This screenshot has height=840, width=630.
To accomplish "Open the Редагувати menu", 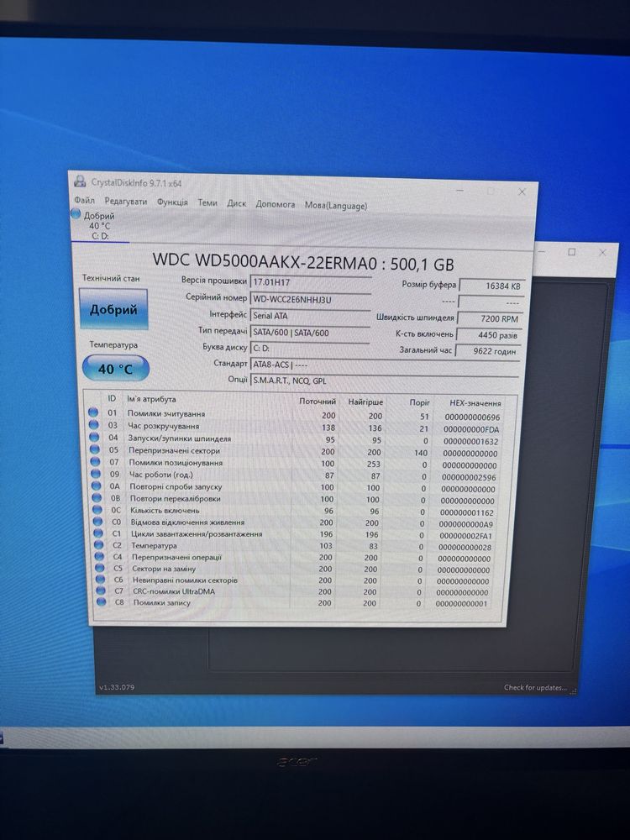I will (x=125, y=202).
